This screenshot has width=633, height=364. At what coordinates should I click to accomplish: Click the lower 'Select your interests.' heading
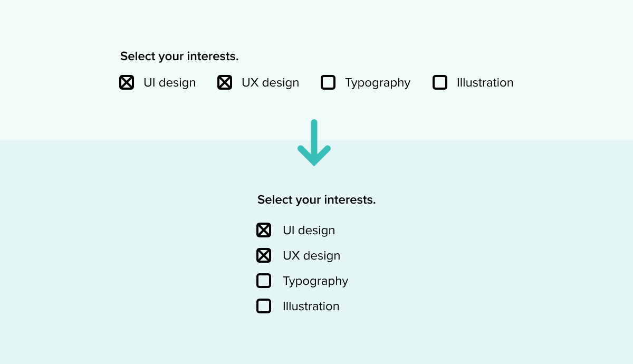[x=316, y=200]
